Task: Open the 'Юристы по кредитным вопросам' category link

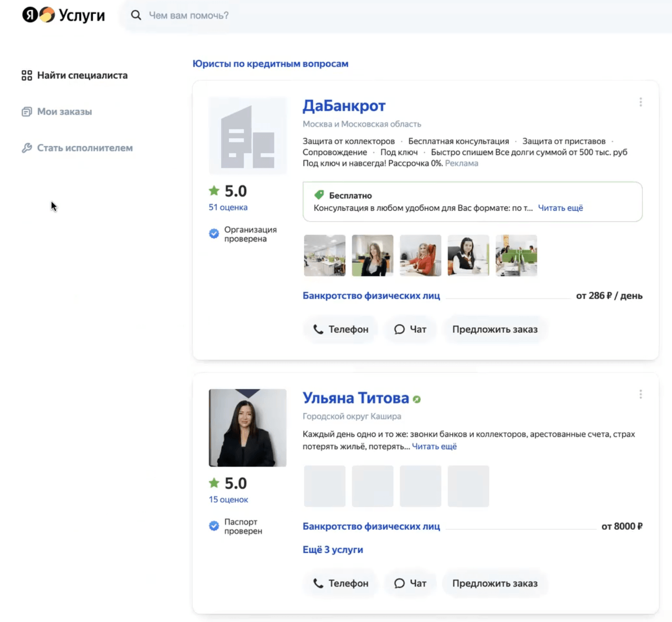Action: pyautogui.click(x=270, y=64)
